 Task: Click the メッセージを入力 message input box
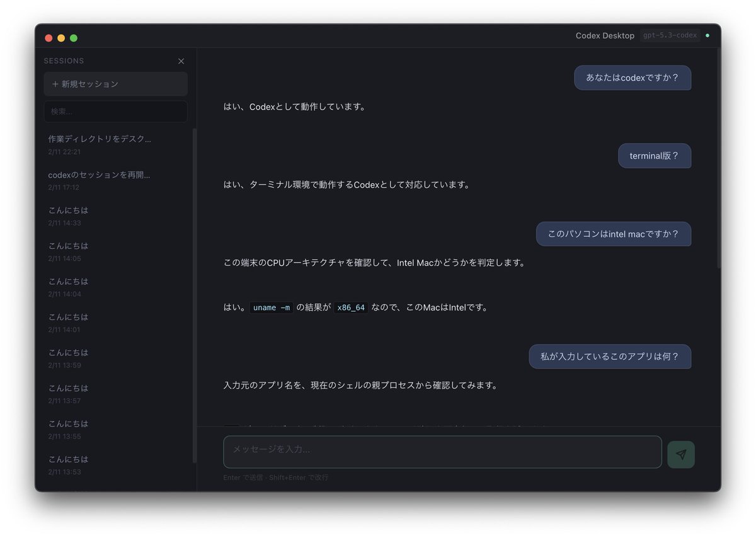pos(442,452)
